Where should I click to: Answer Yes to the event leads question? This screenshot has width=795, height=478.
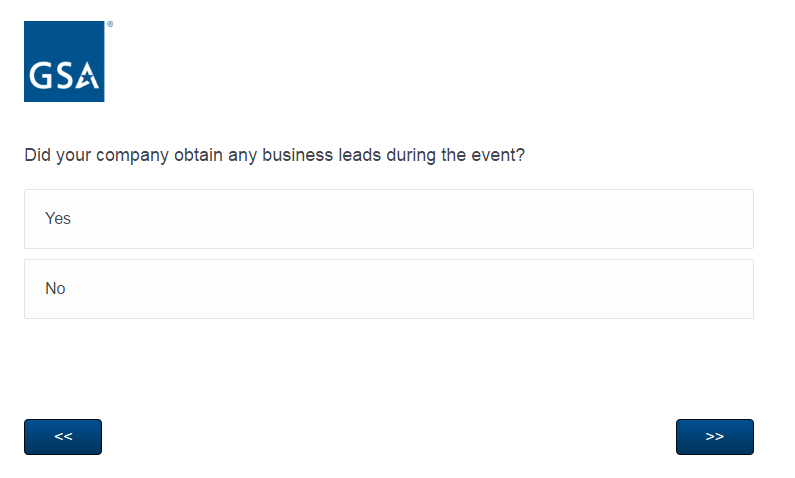(388, 219)
